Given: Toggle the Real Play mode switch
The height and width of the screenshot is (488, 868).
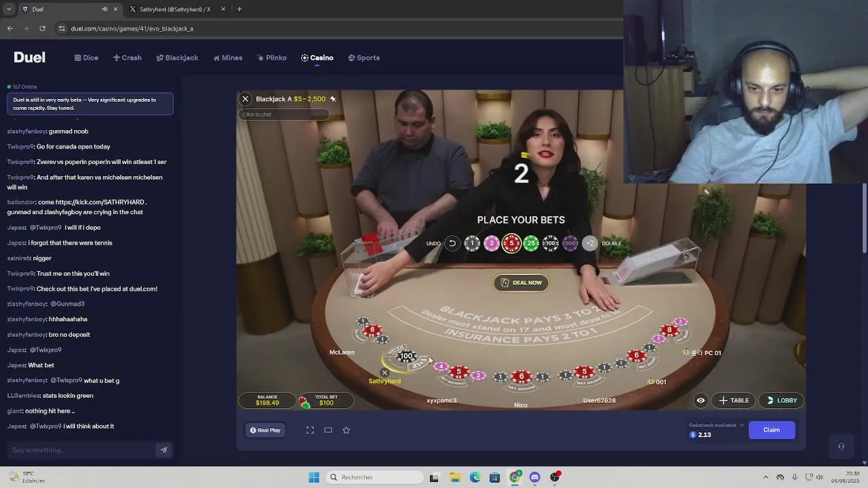Looking at the screenshot, I should coord(265,430).
